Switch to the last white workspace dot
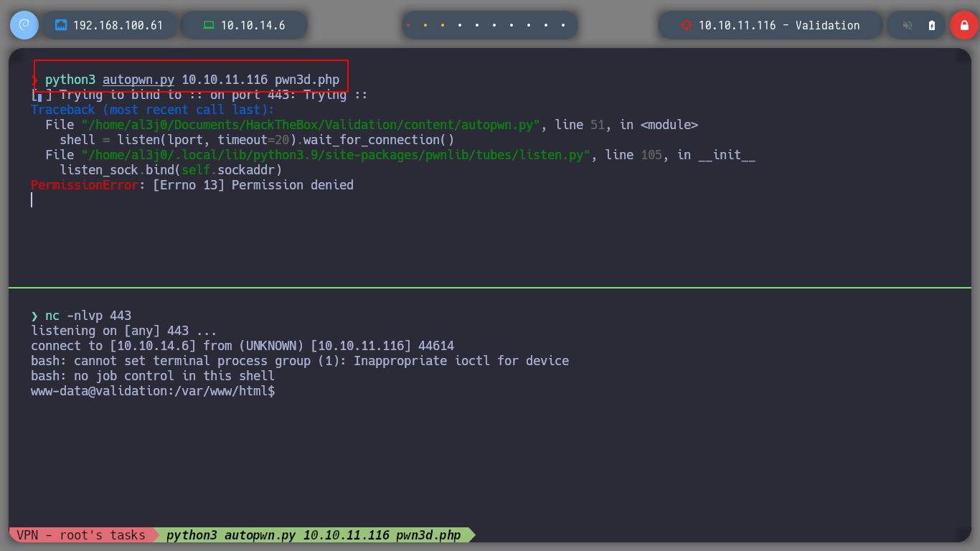 (x=563, y=25)
